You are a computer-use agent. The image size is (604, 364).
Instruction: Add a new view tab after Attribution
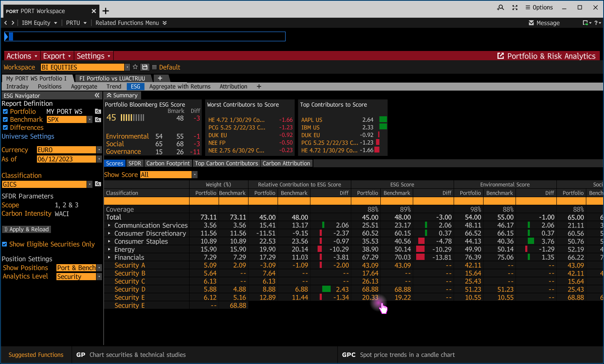[259, 86]
